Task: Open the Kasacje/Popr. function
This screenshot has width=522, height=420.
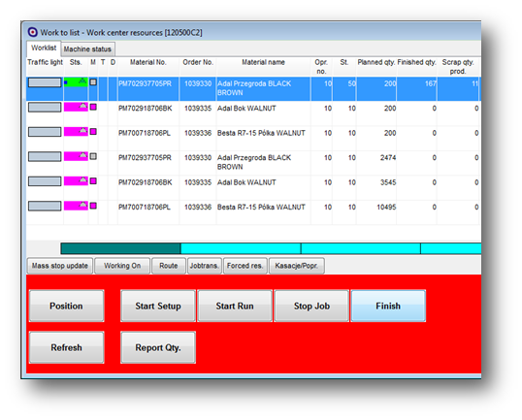Action: pyautogui.click(x=297, y=266)
